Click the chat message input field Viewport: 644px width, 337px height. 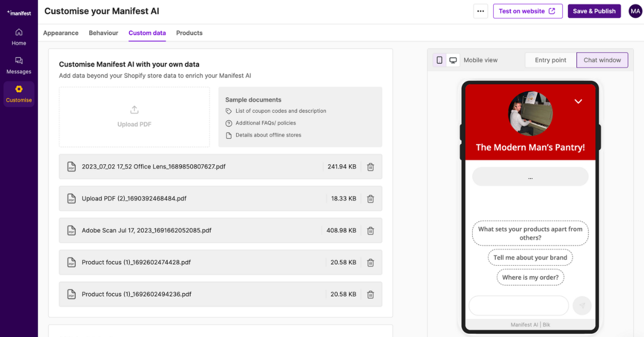[x=518, y=306]
